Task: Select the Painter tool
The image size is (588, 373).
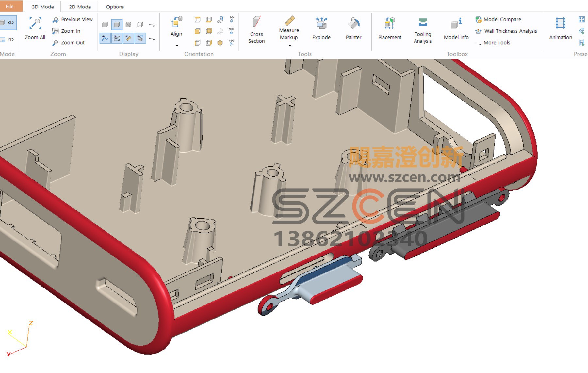Action: pos(353,29)
